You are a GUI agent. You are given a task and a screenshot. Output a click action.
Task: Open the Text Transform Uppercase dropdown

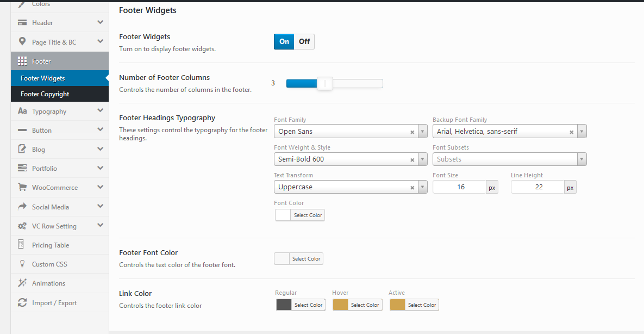point(422,187)
